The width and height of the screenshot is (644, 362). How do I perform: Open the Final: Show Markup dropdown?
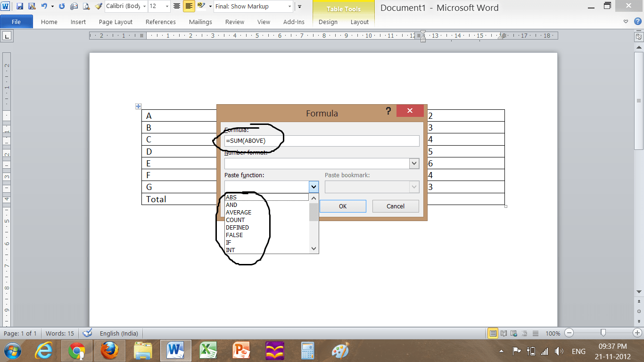click(289, 6)
